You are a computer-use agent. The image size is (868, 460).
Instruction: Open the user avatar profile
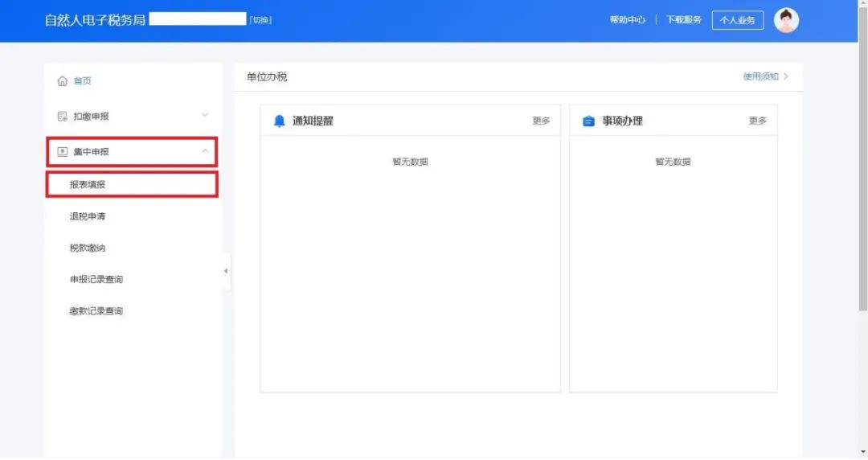coord(785,20)
